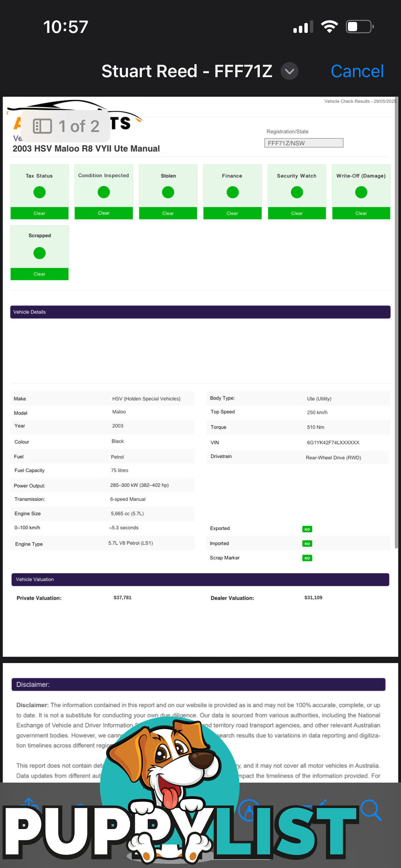Tap the 10:57 clock in the status bar
This screenshot has width=401, height=868.
pyautogui.click(x=65, y=27)
